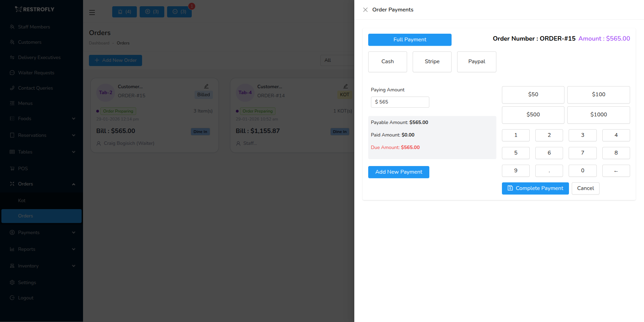
Task: Toggle the Full Payment option
Action: click(x=410, y=40)
